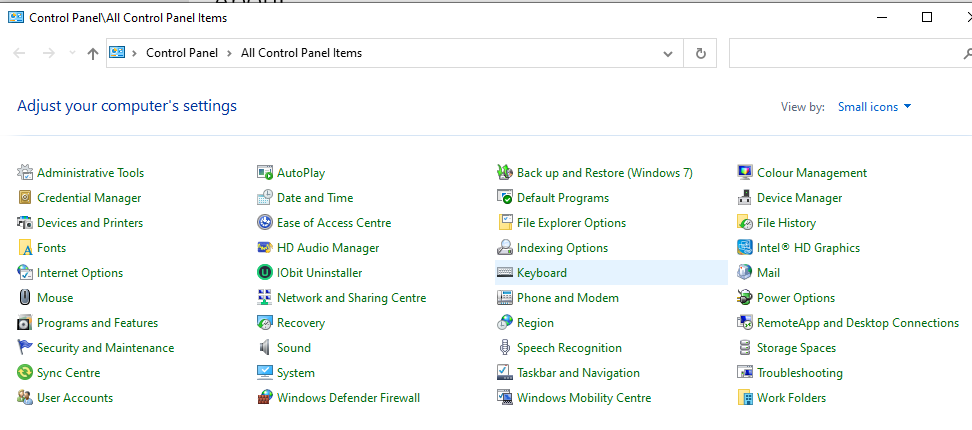Maximize the Control Panel window
Viewport: 972px width, 430px height.
click(927, 17)
